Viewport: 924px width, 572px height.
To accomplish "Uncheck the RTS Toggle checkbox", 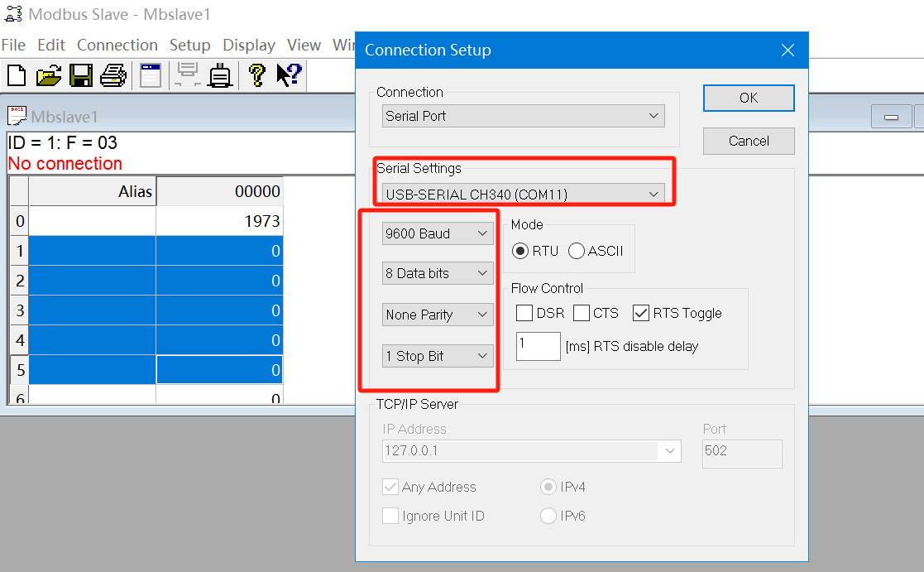I will [x=641, y=313].
